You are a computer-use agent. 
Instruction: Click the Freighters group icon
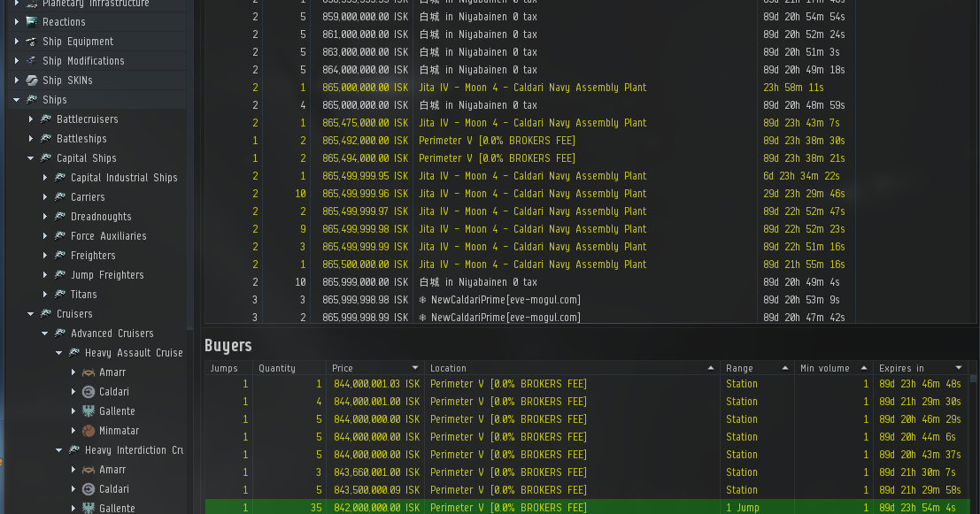click(x=60, y=255)
